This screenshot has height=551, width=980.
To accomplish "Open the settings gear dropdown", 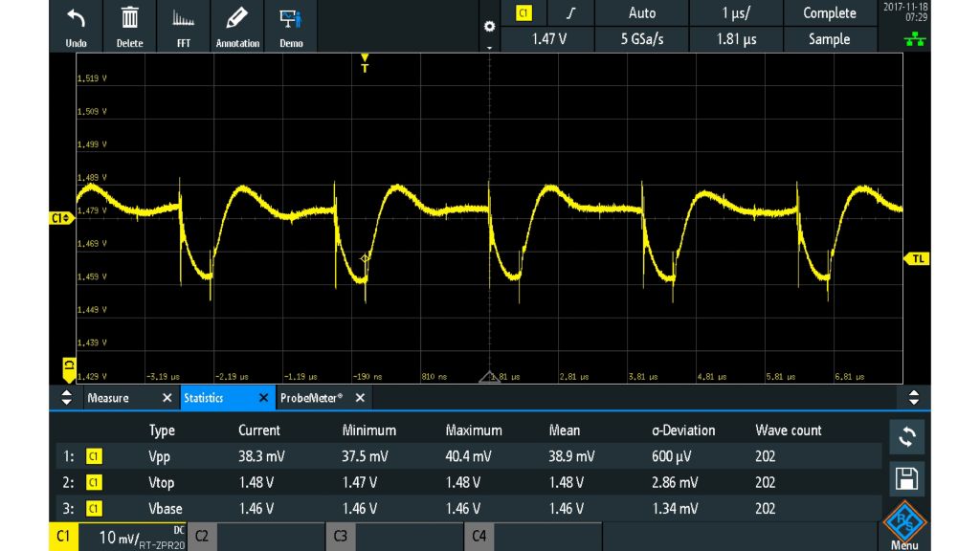I will [x=489, y=27].
